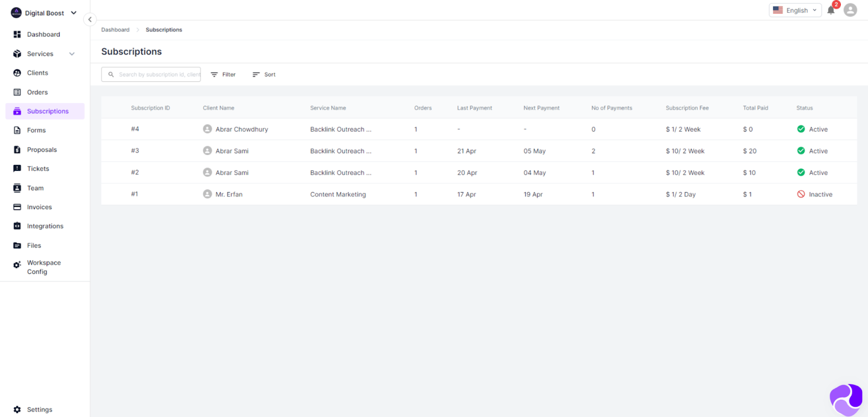868x417 pixels.
Task: Click the $ 20 total paid value
Action: click(750, 151)
